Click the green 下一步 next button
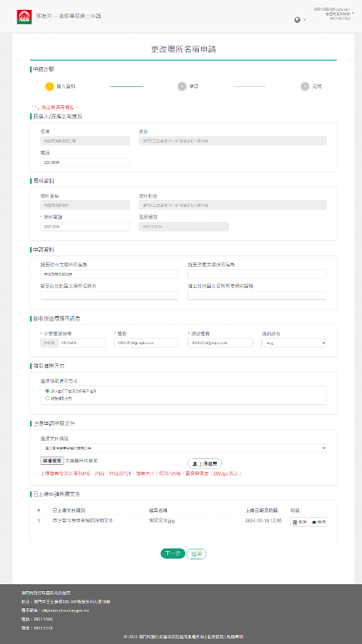The height and width of the screenshot is (644, 362). click(x=172, y=553)
